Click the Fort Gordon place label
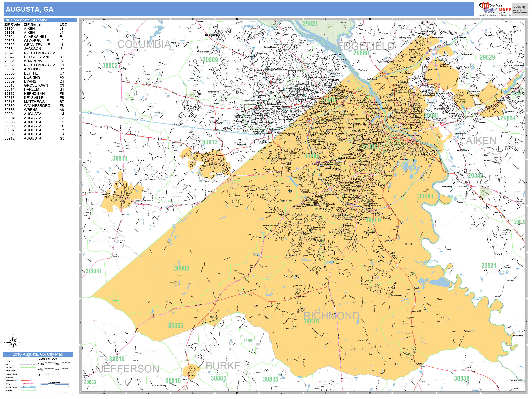This screenshot has height=399, width=532. [251, 191]
